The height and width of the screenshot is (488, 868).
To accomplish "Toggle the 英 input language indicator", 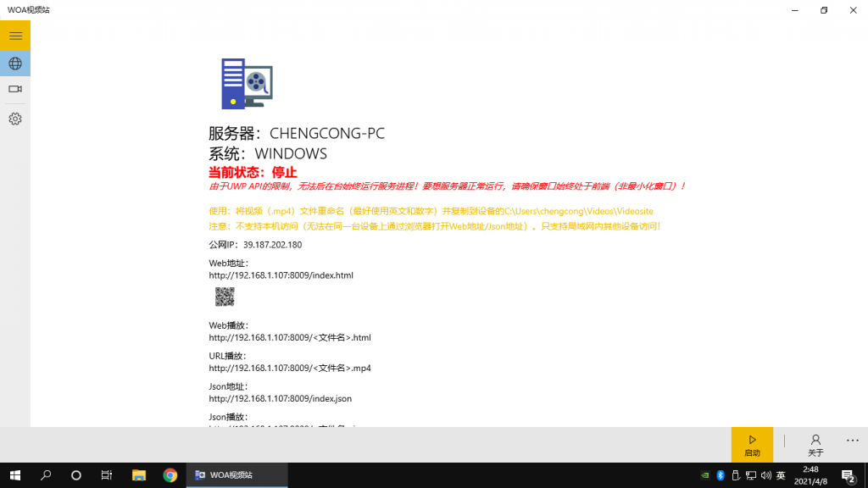I will tap(781, 475).
